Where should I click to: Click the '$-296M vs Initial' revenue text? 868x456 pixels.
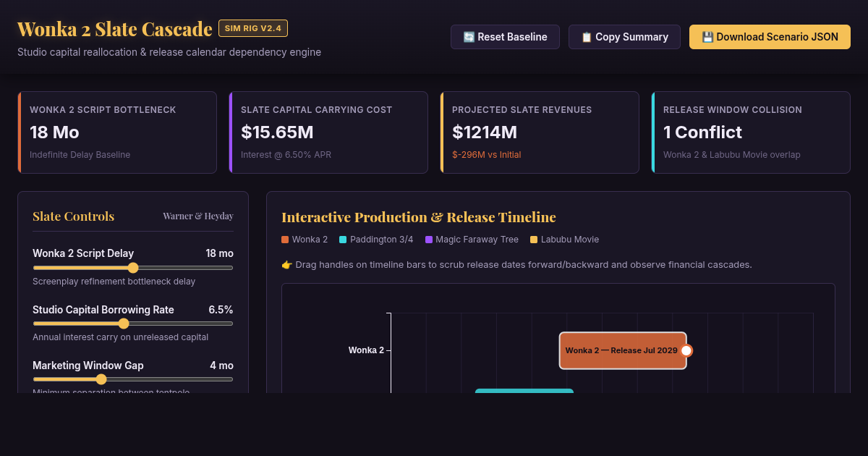click(x=486, y=155)
